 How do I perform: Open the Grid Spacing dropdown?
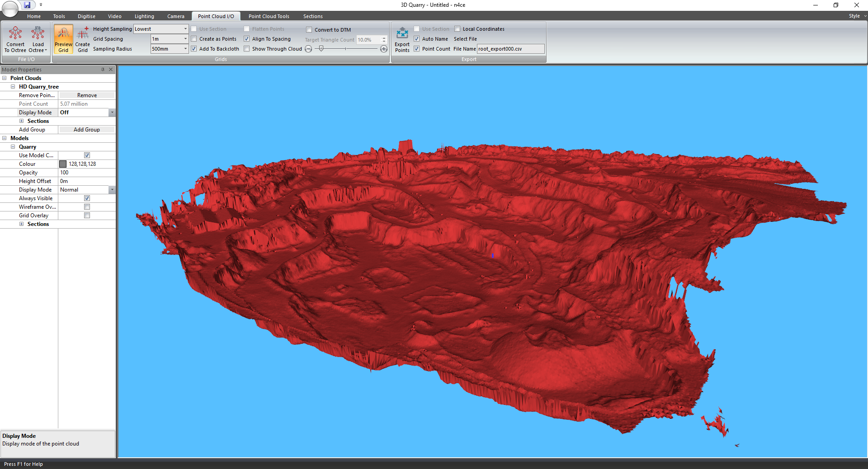185,39
